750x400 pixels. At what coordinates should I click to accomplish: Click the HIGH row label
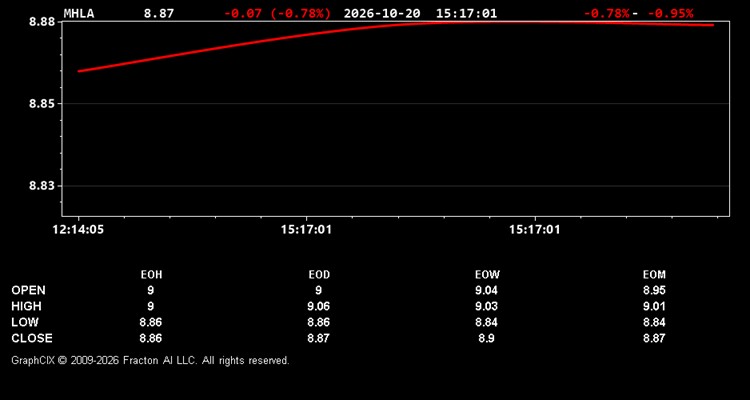click(x=26, y=306)
